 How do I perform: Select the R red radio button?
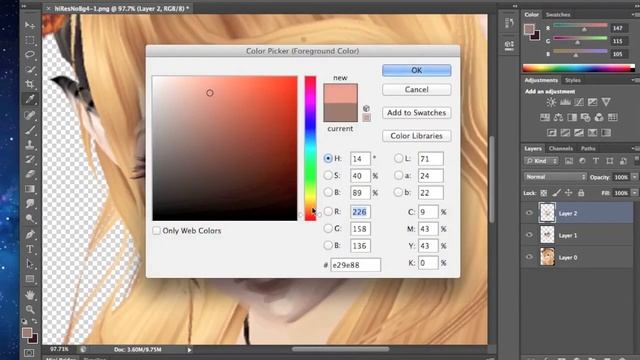point(328,211)
